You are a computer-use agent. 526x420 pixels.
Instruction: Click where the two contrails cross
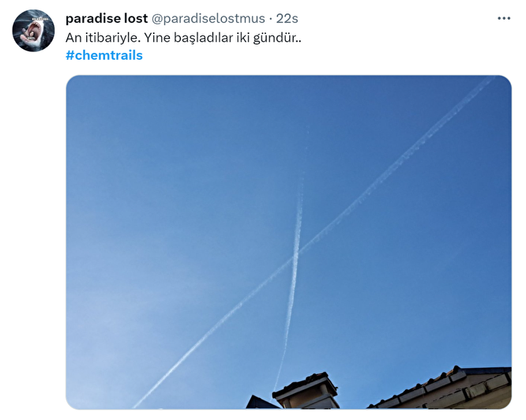pos(296,257)
